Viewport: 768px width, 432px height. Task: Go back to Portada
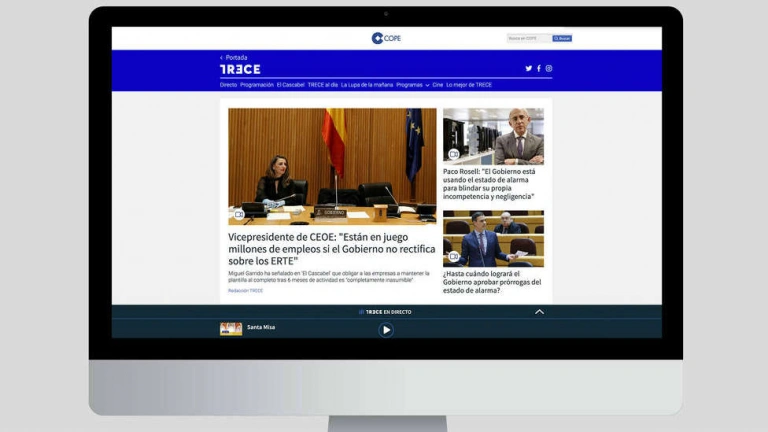click(x=235, y=57)
